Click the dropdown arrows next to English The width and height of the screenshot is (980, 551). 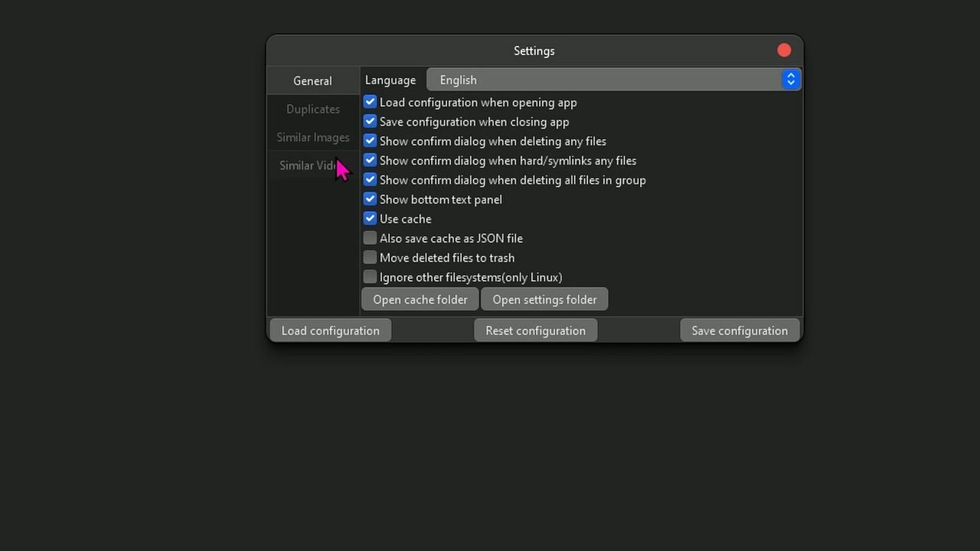(790, 79)
